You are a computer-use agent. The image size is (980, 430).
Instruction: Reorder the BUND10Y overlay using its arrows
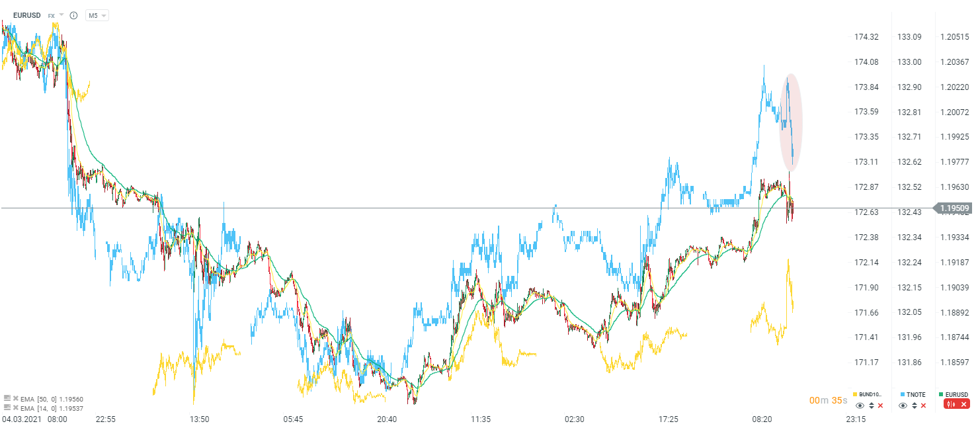tap(871, 406)
